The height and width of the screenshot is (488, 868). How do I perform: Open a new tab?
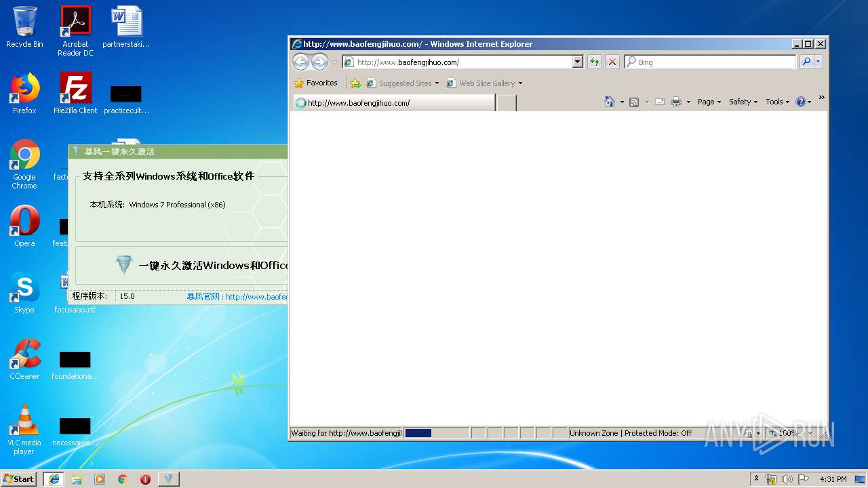pyautogui.click(x=507, y=103)
